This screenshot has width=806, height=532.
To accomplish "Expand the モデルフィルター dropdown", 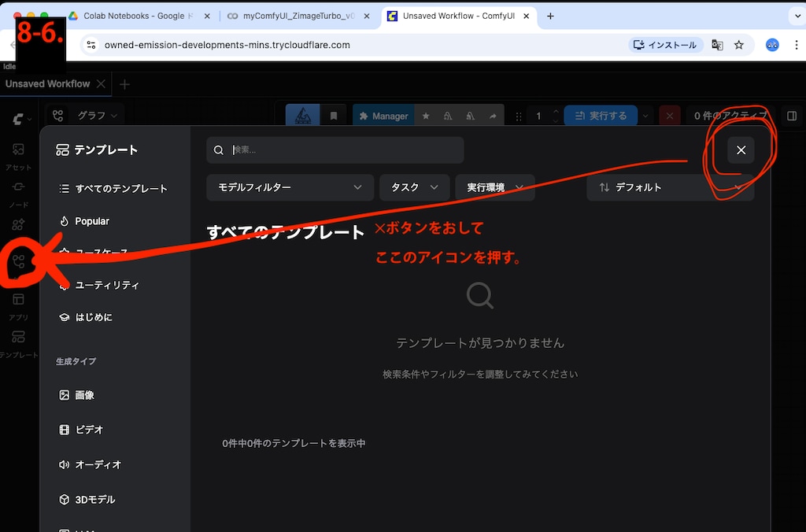I will [290, 187].
